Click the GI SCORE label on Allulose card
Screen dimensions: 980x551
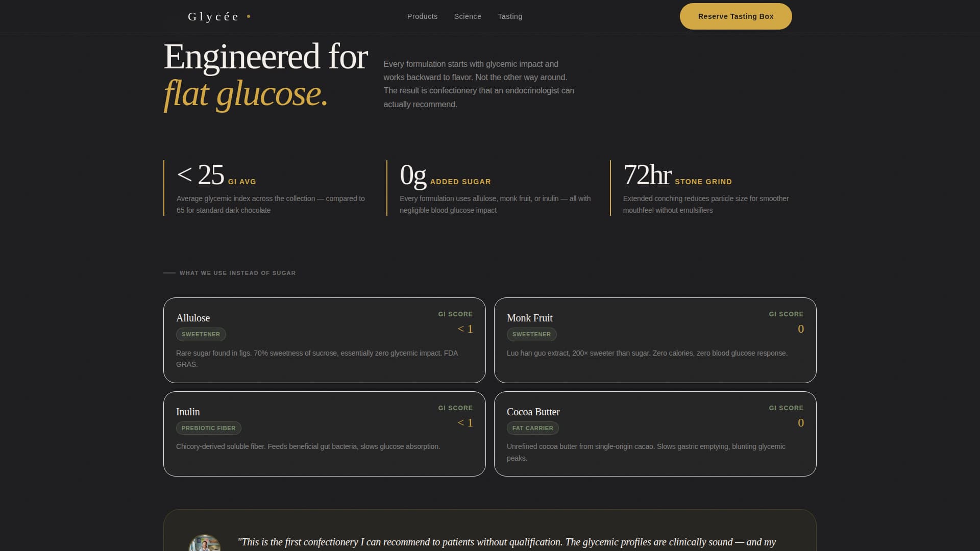pyautogui.click(x=455, y=314)
